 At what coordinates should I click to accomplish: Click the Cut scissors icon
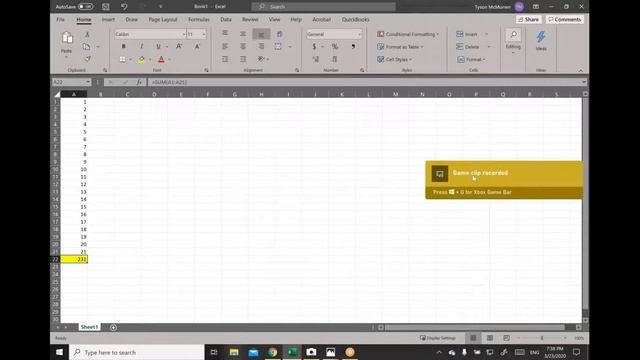coord(87,34)
